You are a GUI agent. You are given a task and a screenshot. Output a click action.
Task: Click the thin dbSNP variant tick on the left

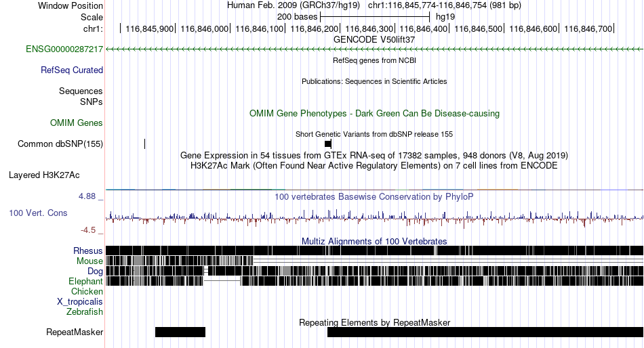pos(145,144)
